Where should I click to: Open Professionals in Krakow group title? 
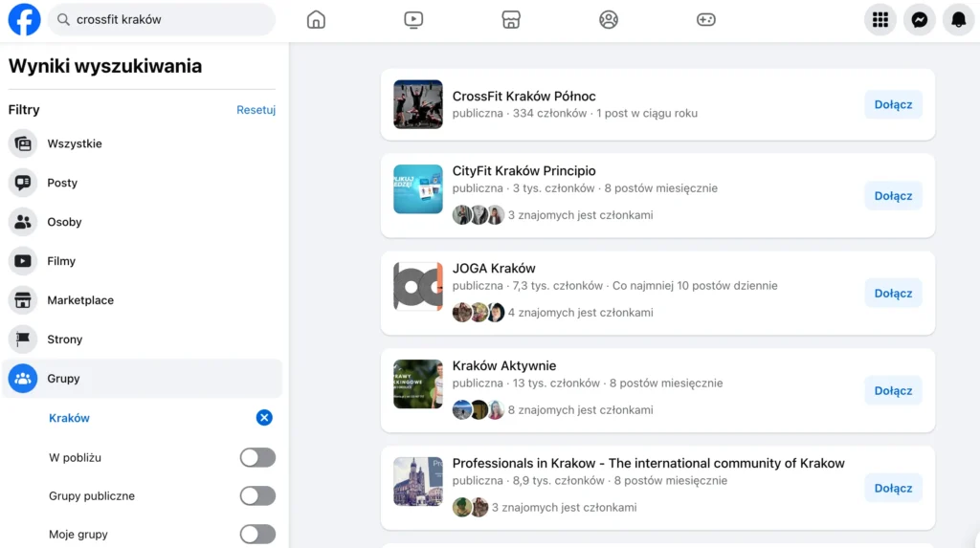coord(648,463)
